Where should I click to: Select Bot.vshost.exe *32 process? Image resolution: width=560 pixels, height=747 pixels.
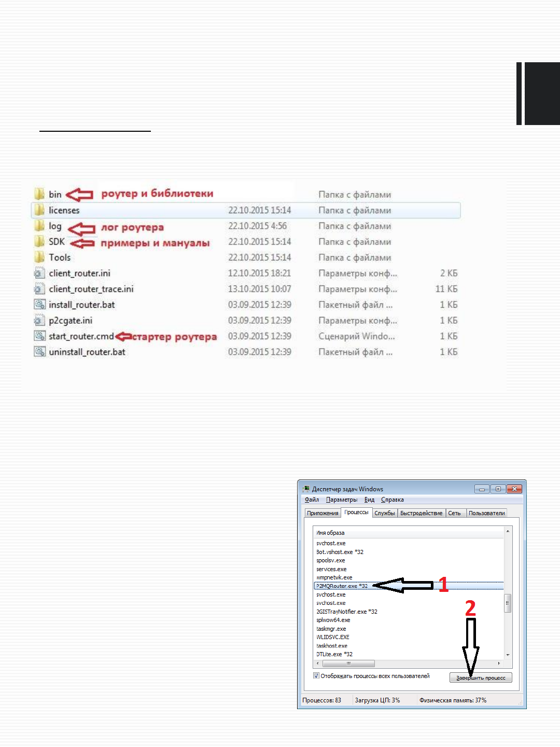[409, 552]
